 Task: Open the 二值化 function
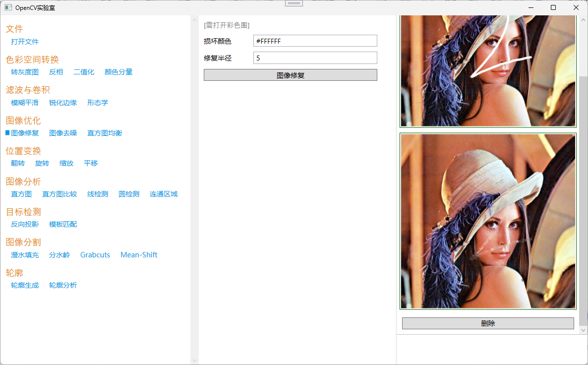(x=84, y=72)
